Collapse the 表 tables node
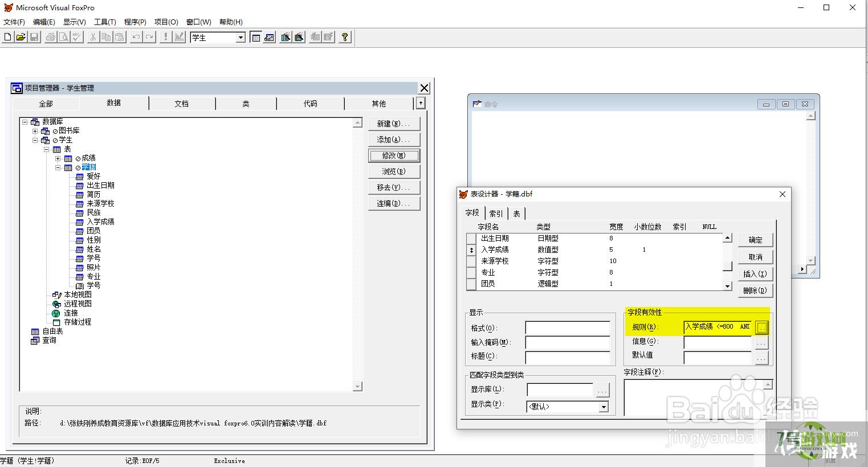 (x=47, y=149)
